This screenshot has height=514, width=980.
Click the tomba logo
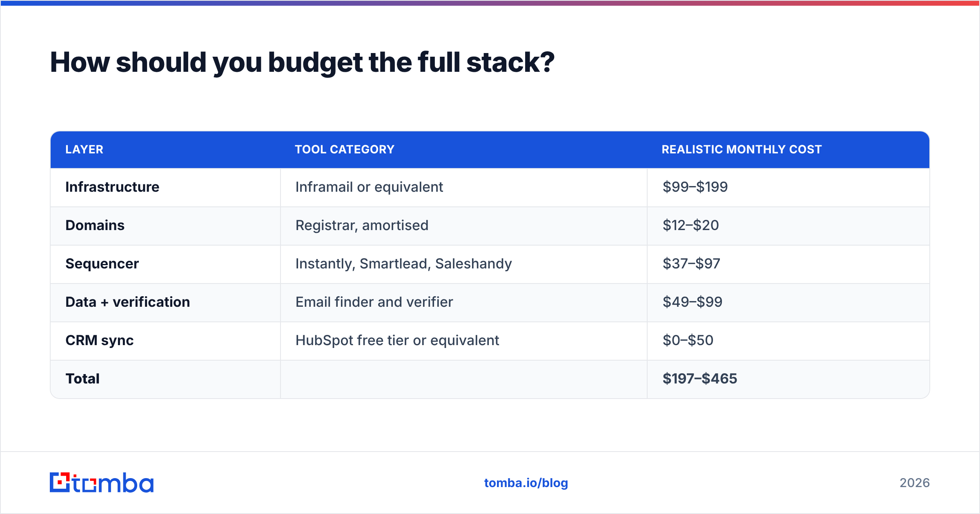pos(102,483)
